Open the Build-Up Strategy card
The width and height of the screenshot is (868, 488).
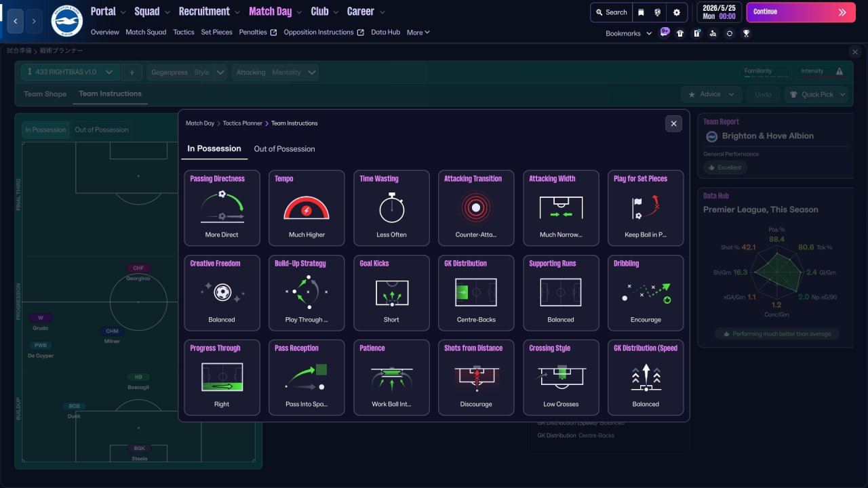click(x=307, y=293)
